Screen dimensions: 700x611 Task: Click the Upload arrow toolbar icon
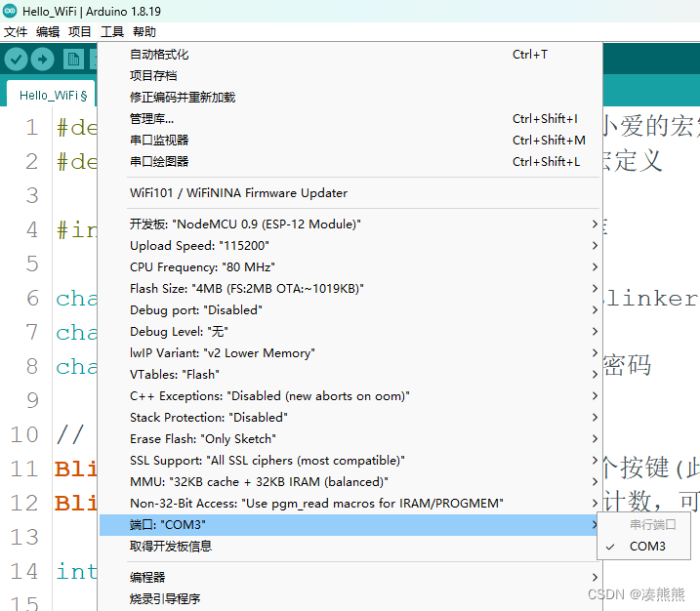[x=43, y=60]
